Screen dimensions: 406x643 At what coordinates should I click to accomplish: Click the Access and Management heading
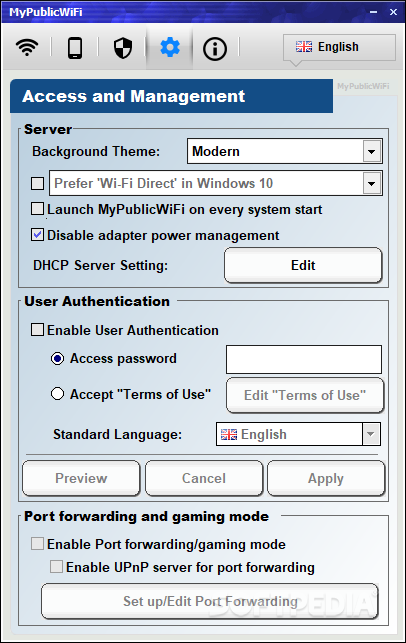tap(134, 96)
